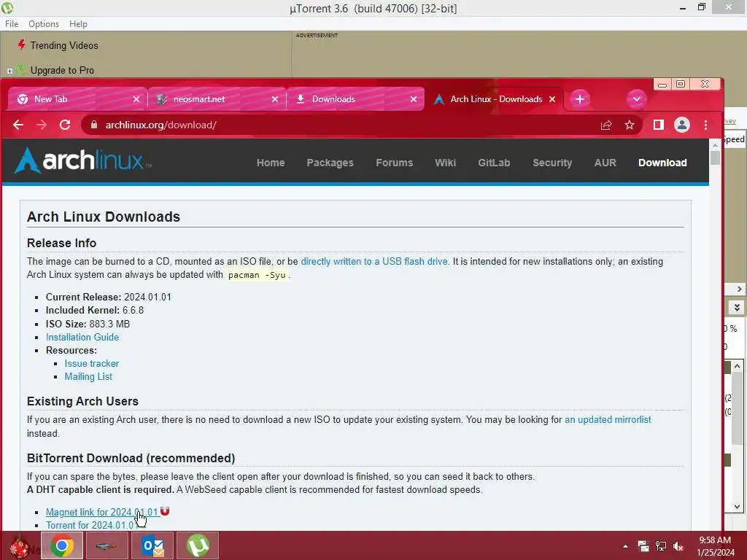Open Action Center flag tray icon

click(643, 546)
